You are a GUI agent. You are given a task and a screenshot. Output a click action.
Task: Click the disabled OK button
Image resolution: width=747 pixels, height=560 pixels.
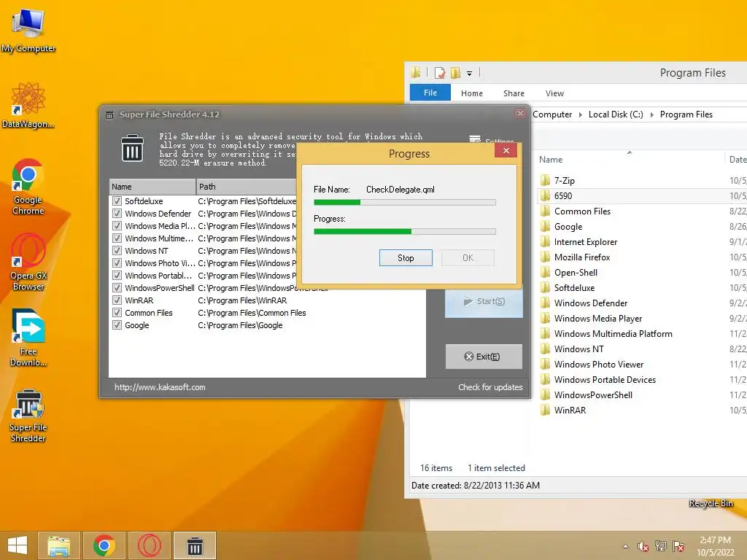click(x=468, y=257)
